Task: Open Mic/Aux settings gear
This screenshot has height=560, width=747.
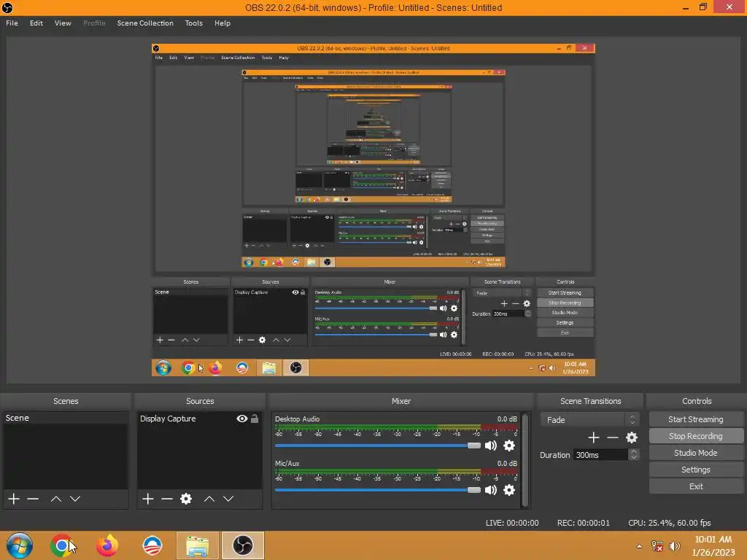Action: click(x=508, y=489)
